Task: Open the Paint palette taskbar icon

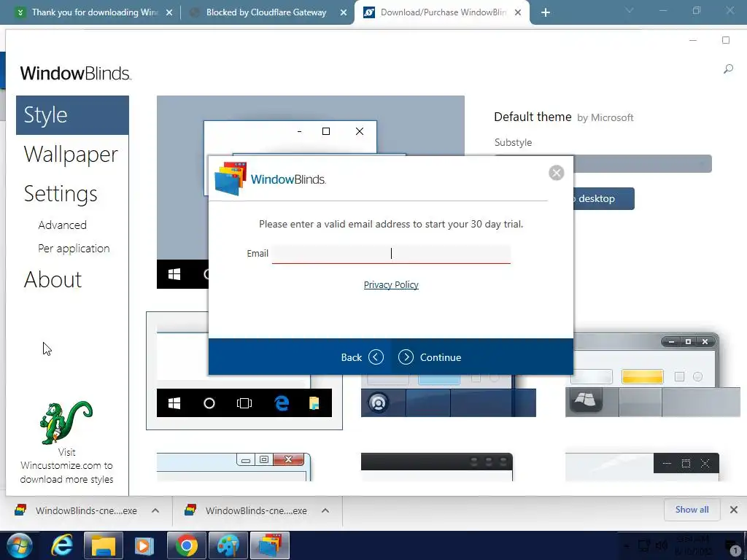Action: click(x=228, y=545)
